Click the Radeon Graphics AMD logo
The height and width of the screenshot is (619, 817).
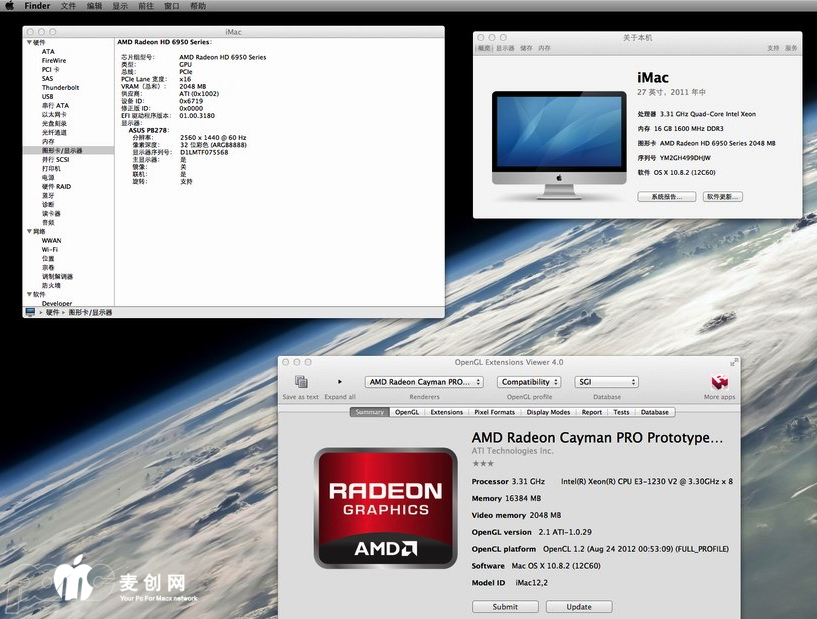tap(387, 508)
